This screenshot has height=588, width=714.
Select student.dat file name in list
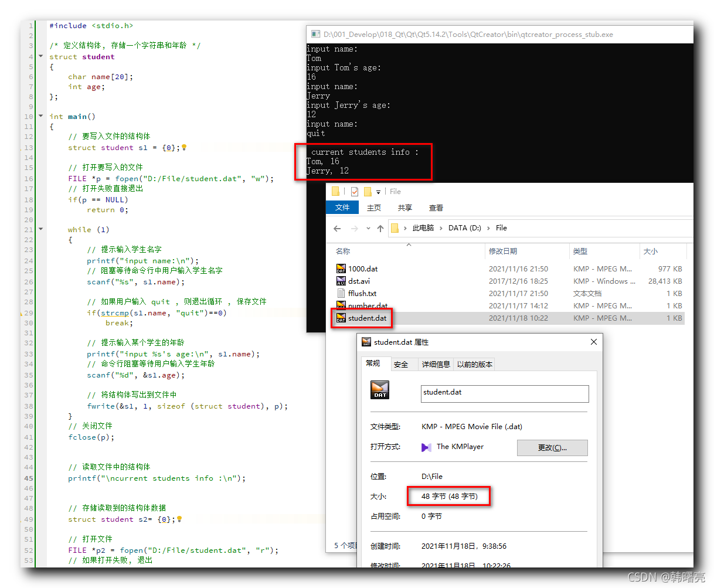coord(367,318)
